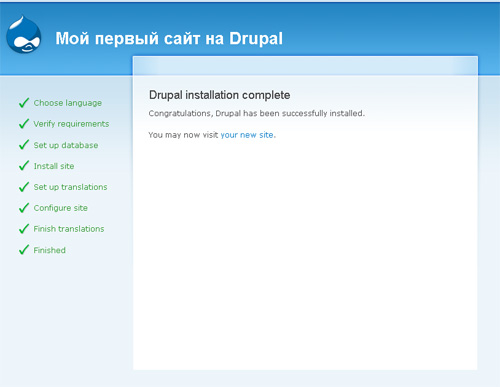Click the 'Congratulations, Drupal has been successfully installed.' text

(x=257, y=113)
